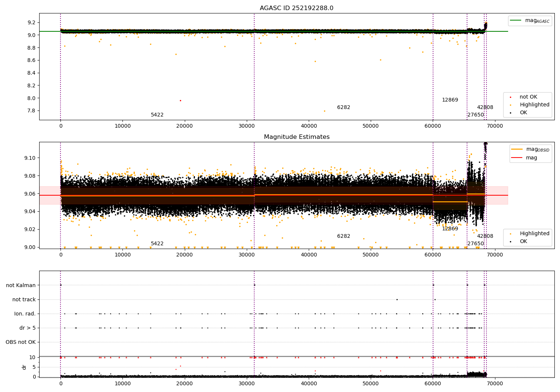Click the "dr > 5" row label
This screenshot has width=560, height=392.
pos(28,328)
